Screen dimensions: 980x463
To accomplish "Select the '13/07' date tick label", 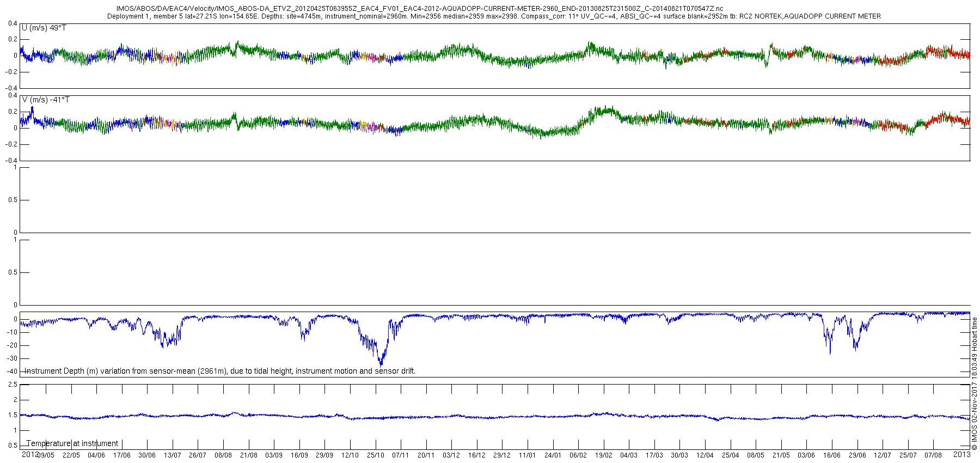I will [x=173, y=455].
